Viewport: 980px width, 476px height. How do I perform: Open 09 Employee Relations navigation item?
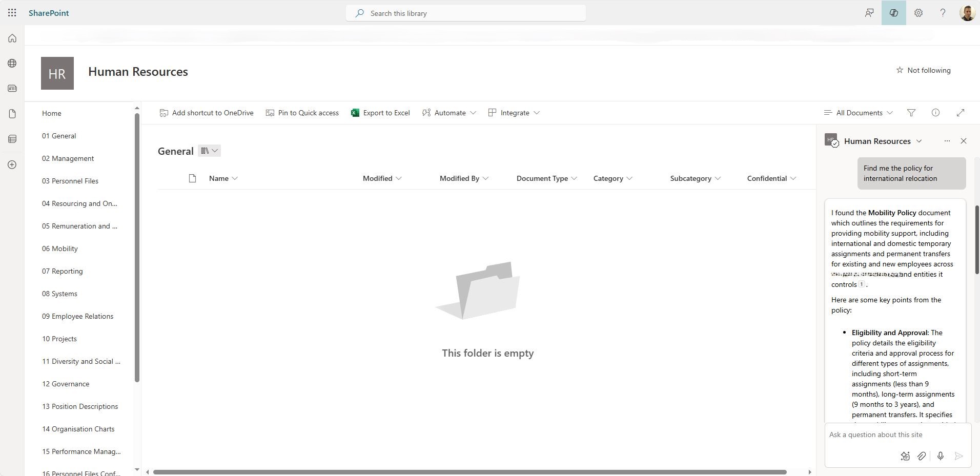click(77, 316)
